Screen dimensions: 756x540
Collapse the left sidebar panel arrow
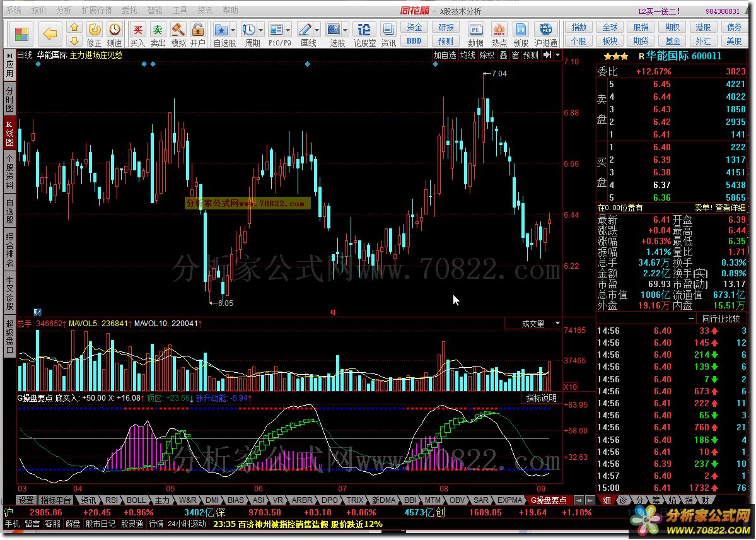click(9, 54)
